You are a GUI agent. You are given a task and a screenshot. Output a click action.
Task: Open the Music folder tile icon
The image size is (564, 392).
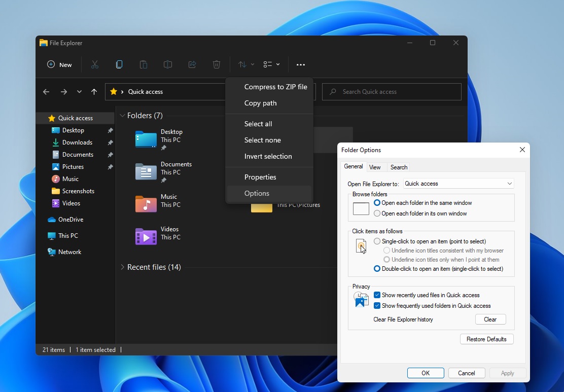(x=146, y=204)
